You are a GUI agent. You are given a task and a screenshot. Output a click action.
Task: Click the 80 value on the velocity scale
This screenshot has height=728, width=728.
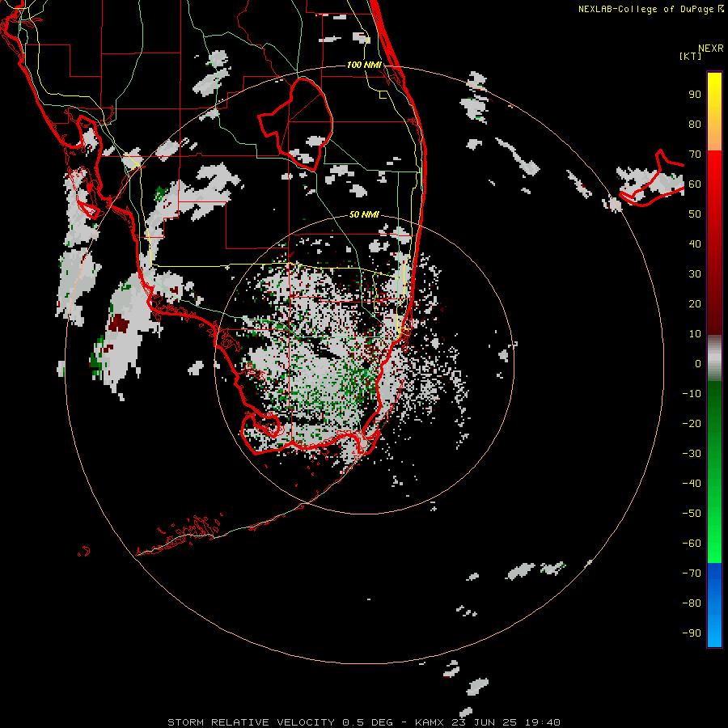point(695,125)
